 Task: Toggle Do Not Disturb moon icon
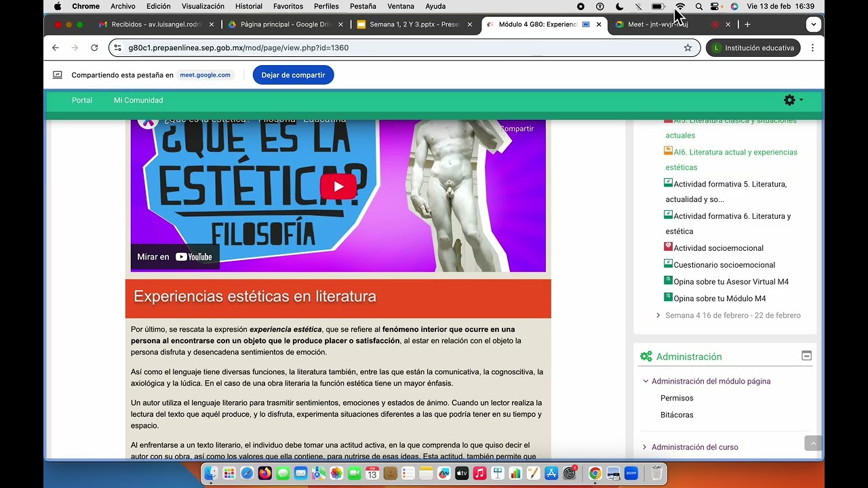tap(620, 6)
